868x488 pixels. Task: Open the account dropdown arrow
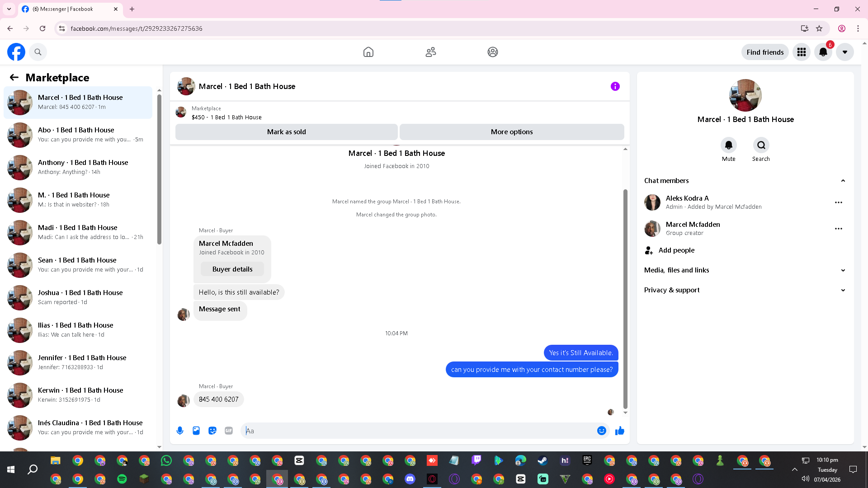(845, 52)
